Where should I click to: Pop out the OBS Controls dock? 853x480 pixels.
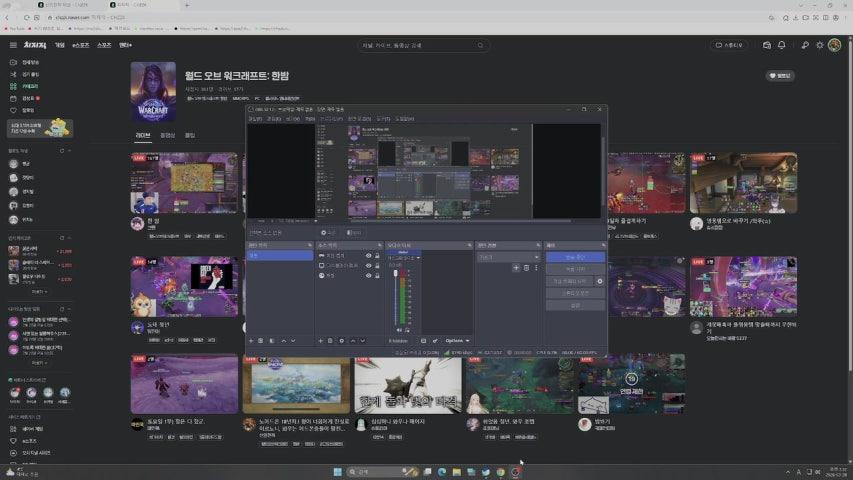603,245
